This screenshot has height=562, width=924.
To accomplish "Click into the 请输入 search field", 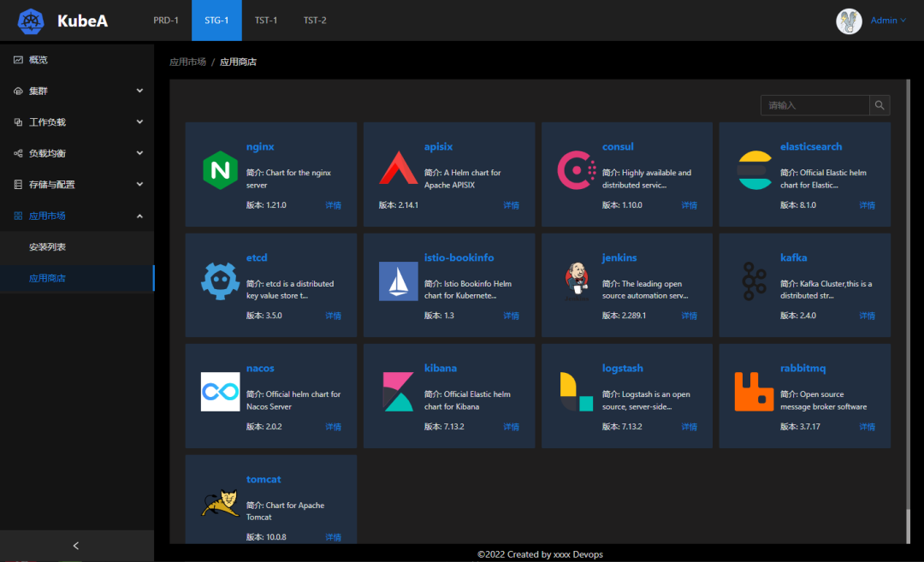I will tap(815, 105).
